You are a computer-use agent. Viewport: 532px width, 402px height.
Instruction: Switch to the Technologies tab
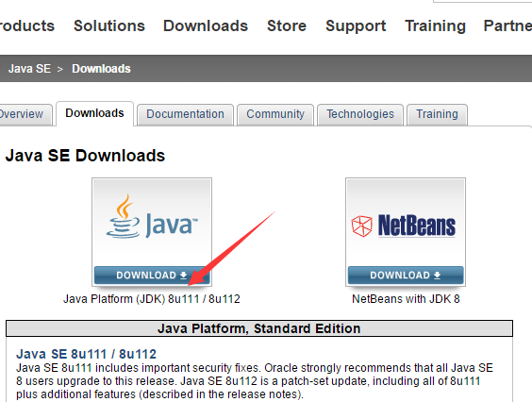click(360, 114)
